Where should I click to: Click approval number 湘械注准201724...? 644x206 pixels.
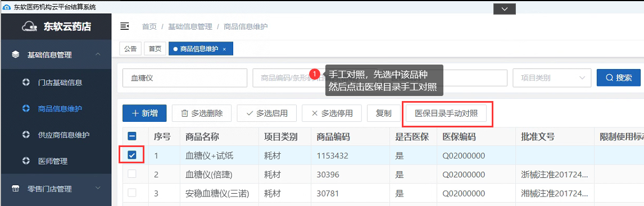[x=554, y=193]
